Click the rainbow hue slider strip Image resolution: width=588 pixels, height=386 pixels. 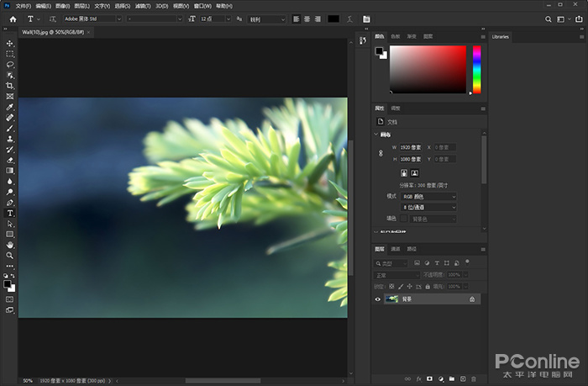pos(477,69)
